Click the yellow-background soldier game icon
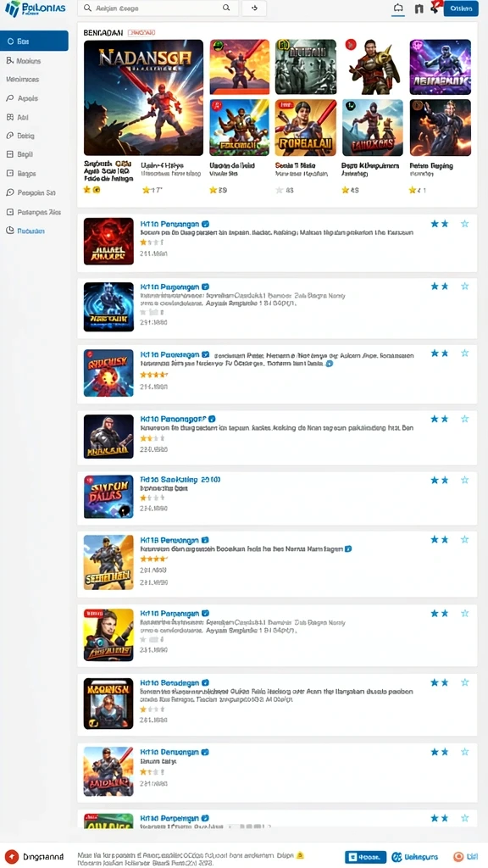This screenshot has height=868, width=488. pos(108,562)
